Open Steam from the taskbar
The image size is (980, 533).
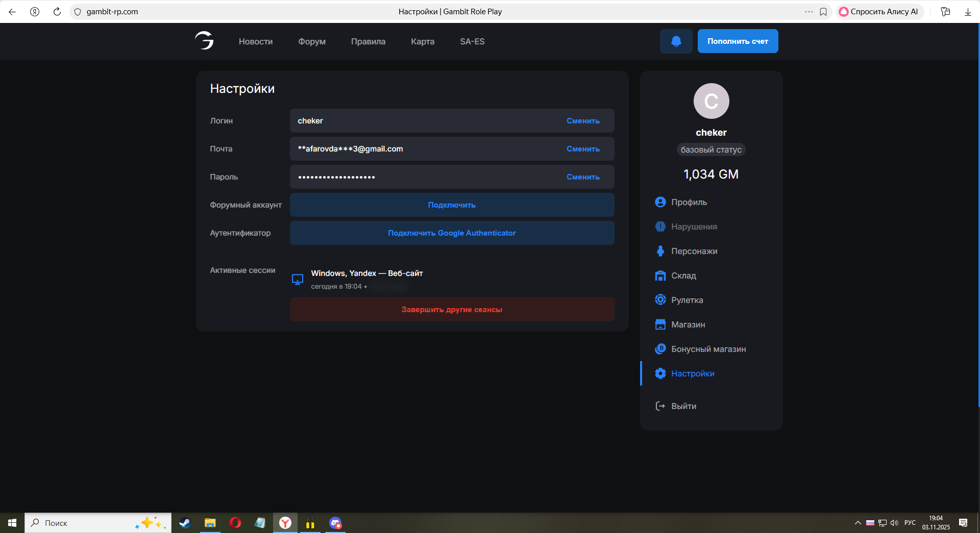click(x=185, y=523)
